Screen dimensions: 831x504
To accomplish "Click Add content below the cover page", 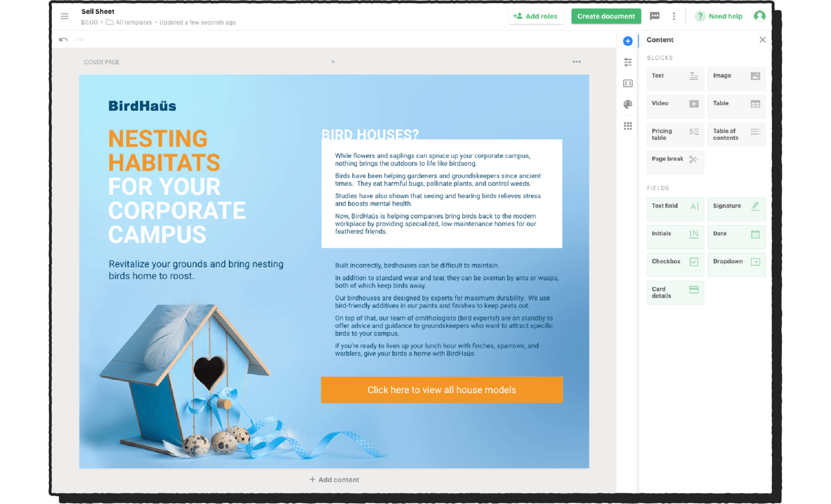I will tap(334, 479).
